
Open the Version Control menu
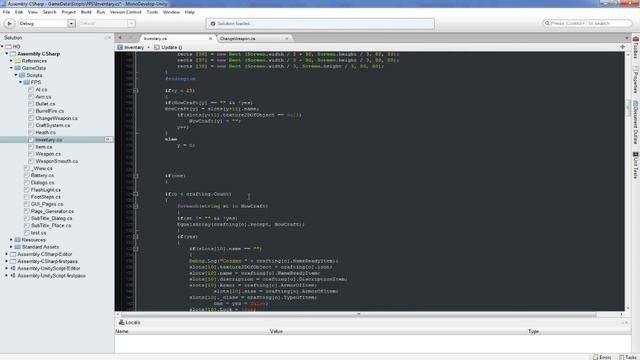point(126,12)
